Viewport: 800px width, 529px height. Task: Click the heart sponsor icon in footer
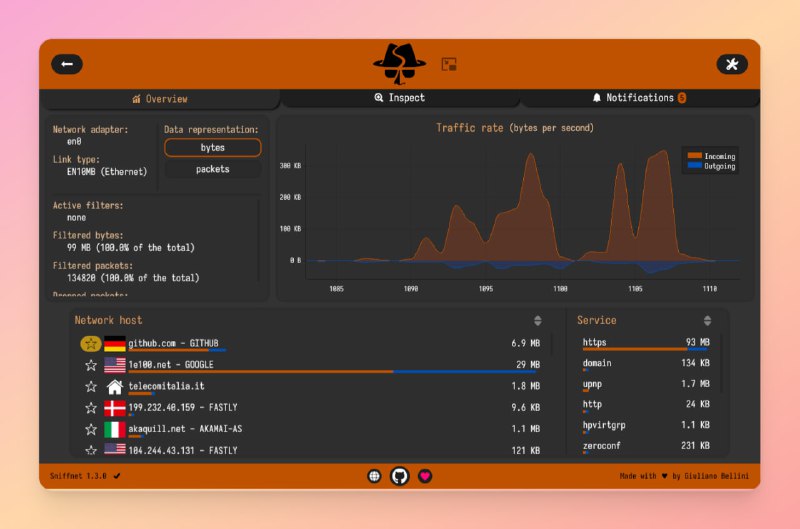(x=425, y=476)
